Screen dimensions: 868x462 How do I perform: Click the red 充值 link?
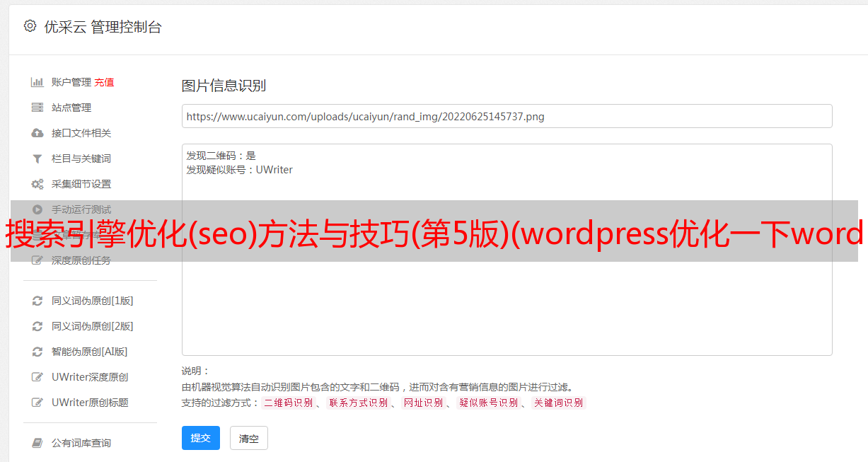click(x=104, y=82)
